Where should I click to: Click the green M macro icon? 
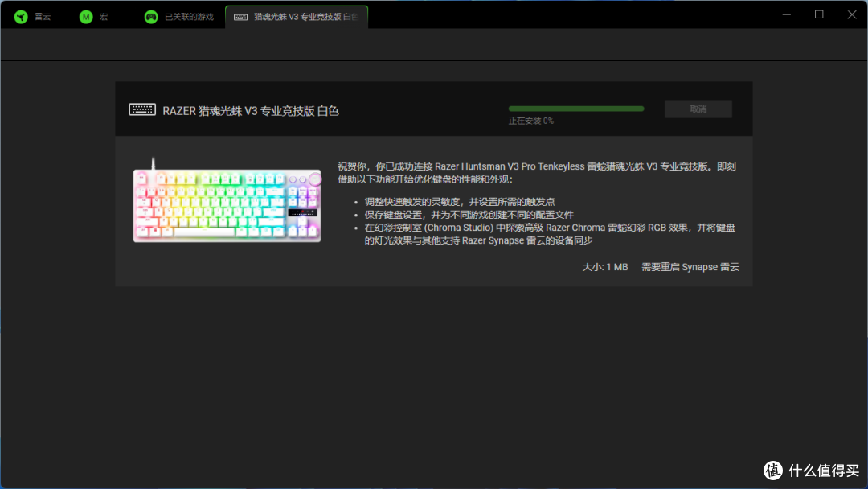pyautogui.click(x=86, y=17)
